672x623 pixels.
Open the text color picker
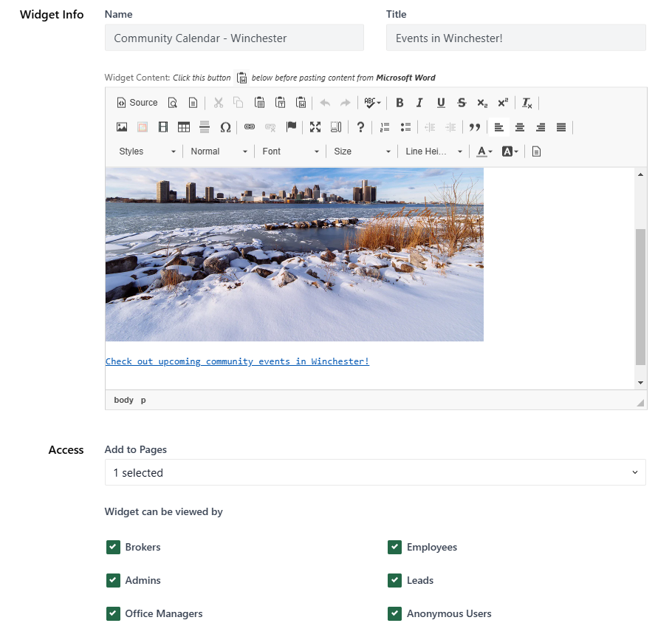click(x=484, y=151)
